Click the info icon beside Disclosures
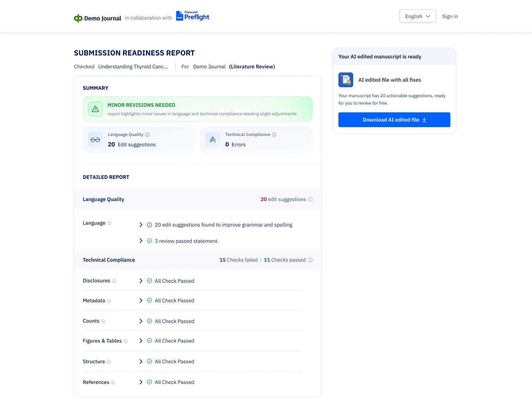This screenshot has height=408, width=532. pyautogui.click(x=114, y=281)
